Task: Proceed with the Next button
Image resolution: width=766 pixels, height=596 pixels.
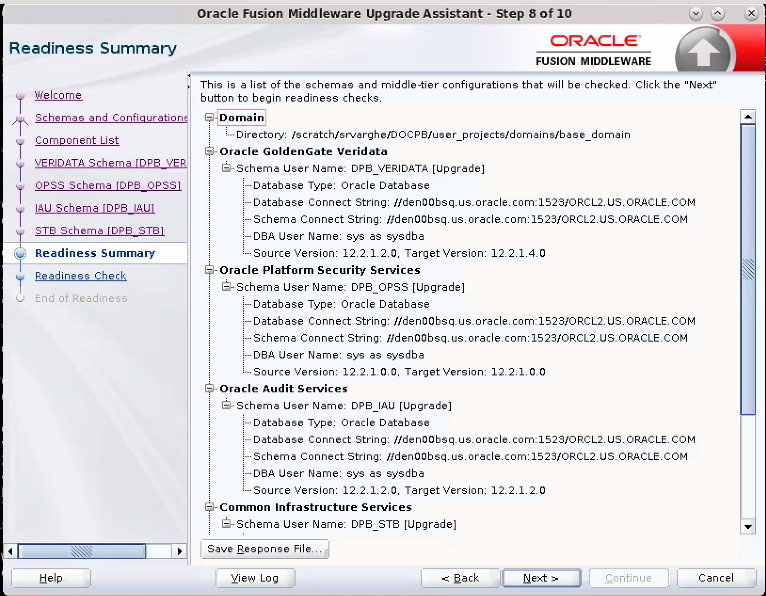Action: pyautogui.click(x=541, y=578)
